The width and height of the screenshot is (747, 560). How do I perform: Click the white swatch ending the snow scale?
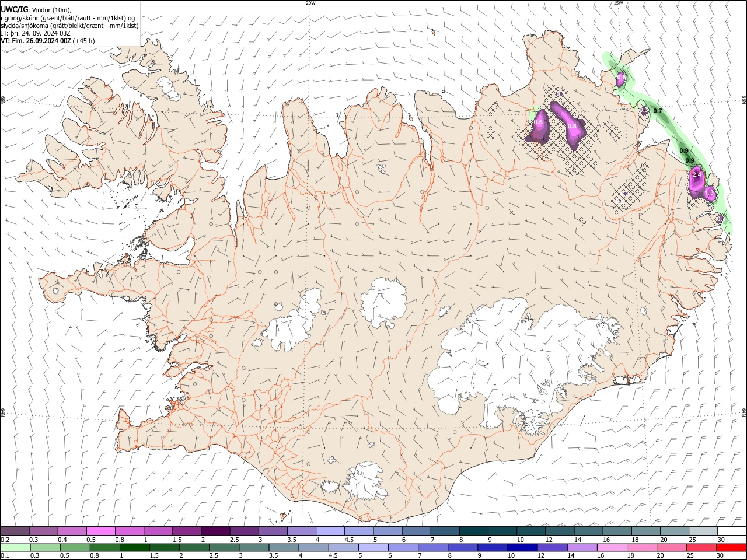pos(732,531)
